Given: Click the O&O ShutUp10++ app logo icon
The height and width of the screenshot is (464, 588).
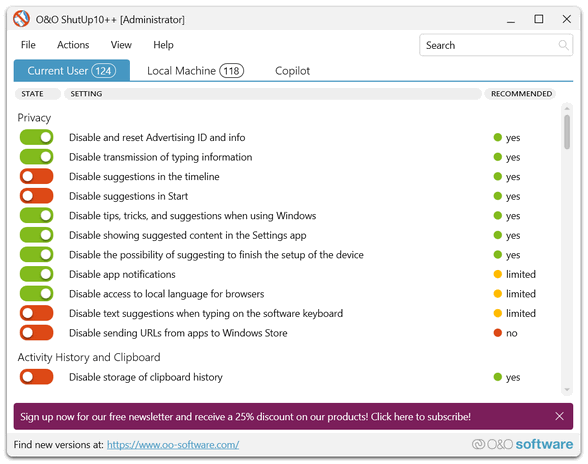Looking at the screenshot, I should (21, 19).
